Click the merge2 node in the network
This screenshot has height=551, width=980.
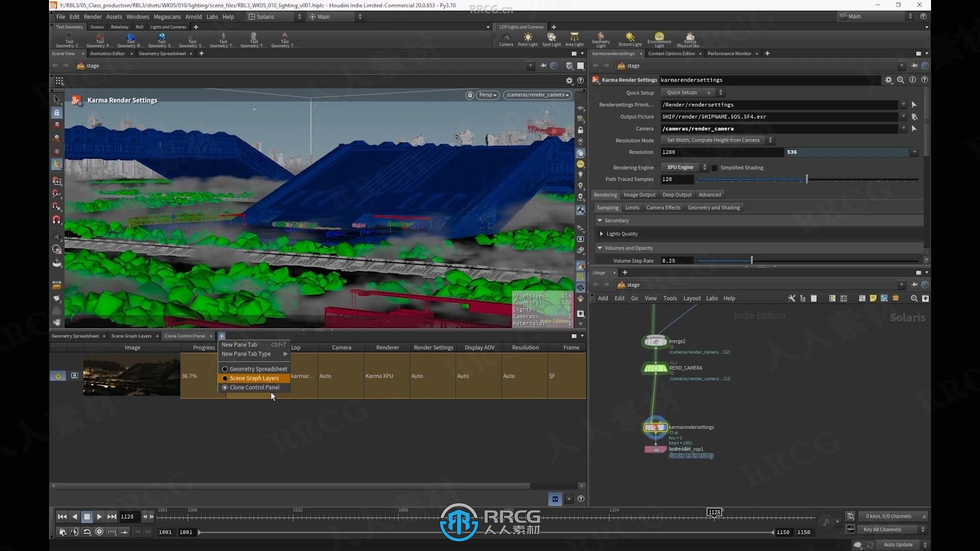[x=655, y=341]
